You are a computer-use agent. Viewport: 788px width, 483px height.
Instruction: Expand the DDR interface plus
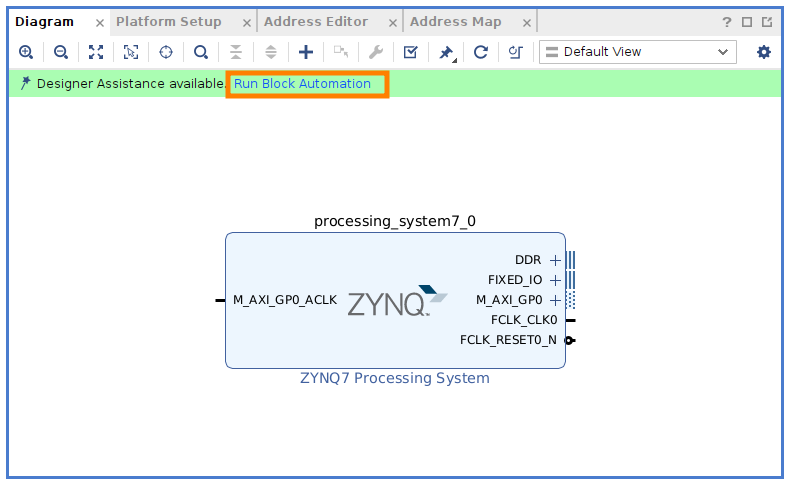coord(555,260)
